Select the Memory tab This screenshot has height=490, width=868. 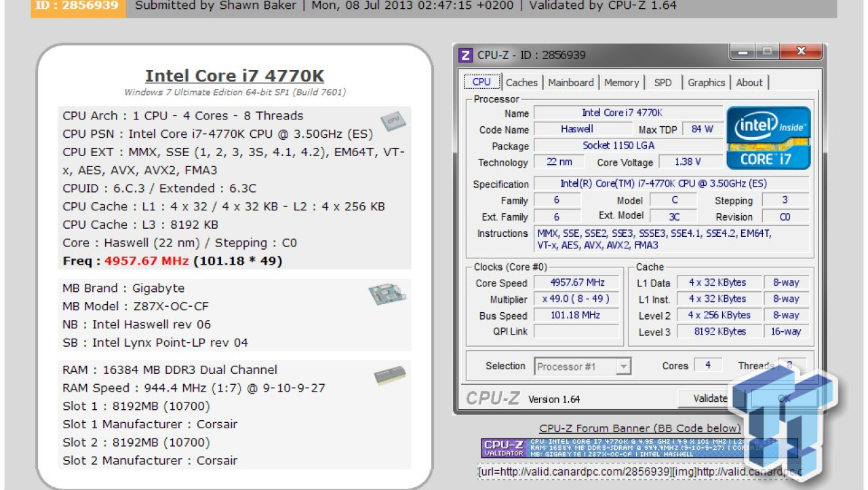click(621, 83)
